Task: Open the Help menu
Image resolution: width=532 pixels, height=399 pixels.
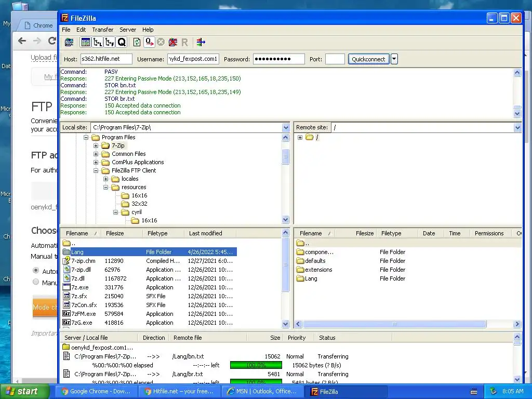Action: coord(148,30)
